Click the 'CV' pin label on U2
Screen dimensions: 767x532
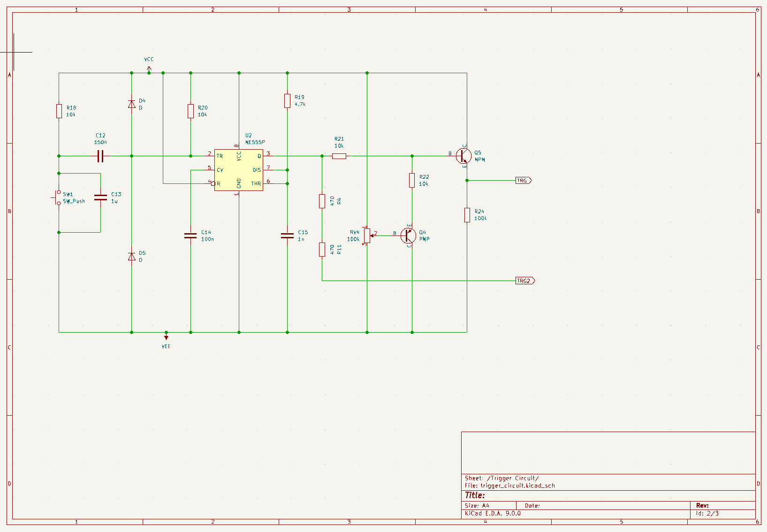[220, 170]
